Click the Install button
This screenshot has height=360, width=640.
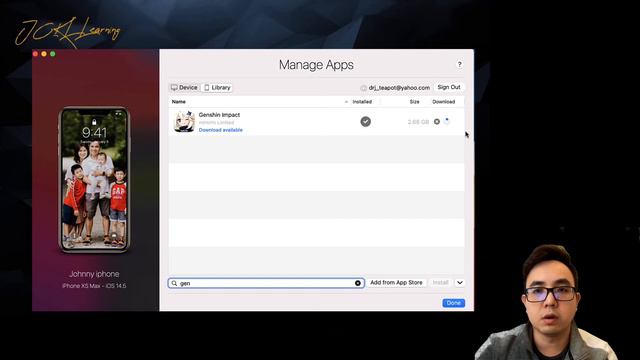point(440,282)
